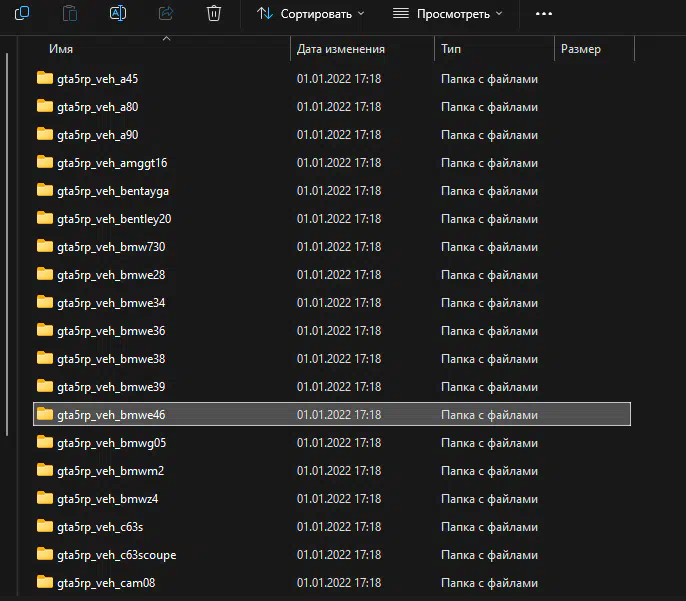Click the folder icon beside gta5rp_veh_c63scoupe
686x601 pixels.
point(44,554)
